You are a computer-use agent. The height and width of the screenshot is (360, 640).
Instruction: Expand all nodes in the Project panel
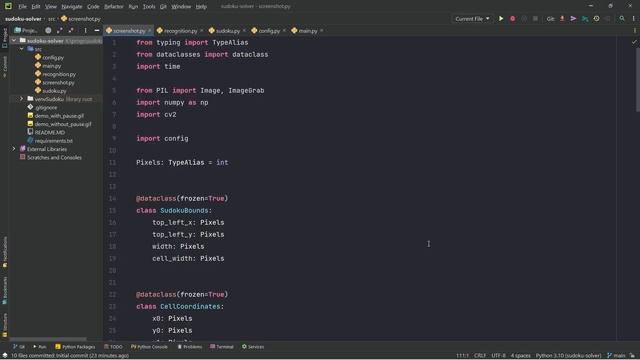coord(60,31)
